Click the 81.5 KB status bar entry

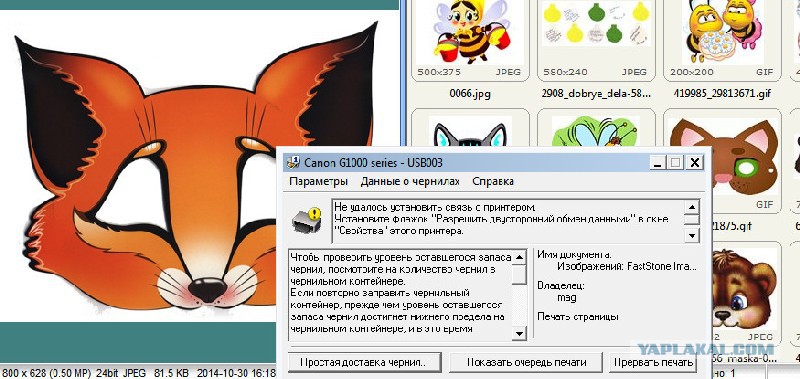tap(171, 373)
